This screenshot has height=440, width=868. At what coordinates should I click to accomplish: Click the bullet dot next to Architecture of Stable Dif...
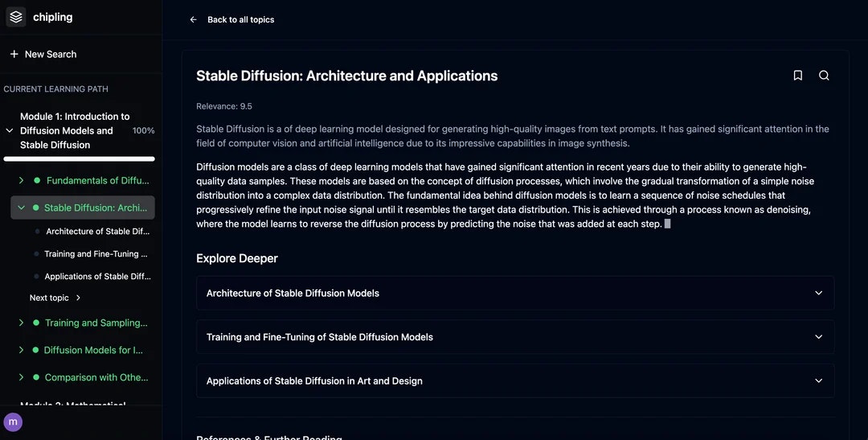(37, 232)
